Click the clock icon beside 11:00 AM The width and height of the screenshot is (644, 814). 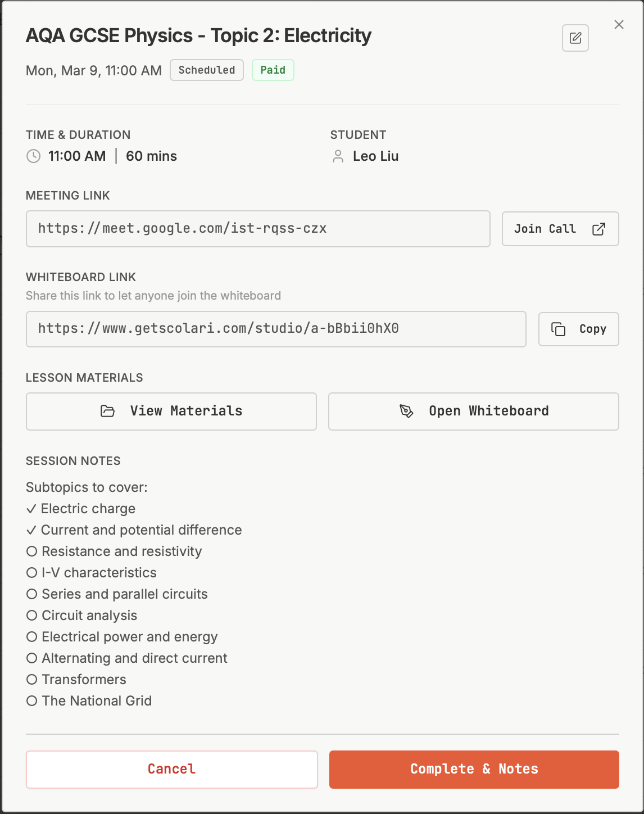click(x=34, y=156)
